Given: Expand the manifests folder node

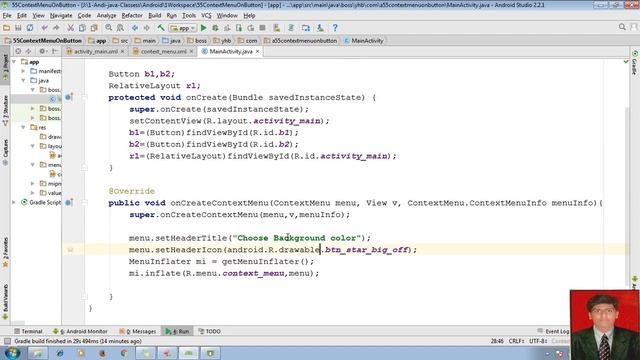Looking at the screenshot, I should tap(23, 71).
